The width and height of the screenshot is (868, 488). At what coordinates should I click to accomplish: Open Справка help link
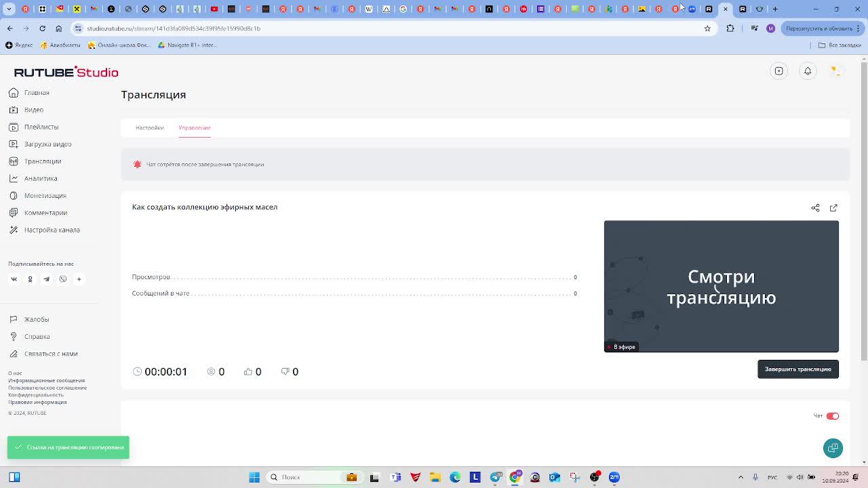29,336
